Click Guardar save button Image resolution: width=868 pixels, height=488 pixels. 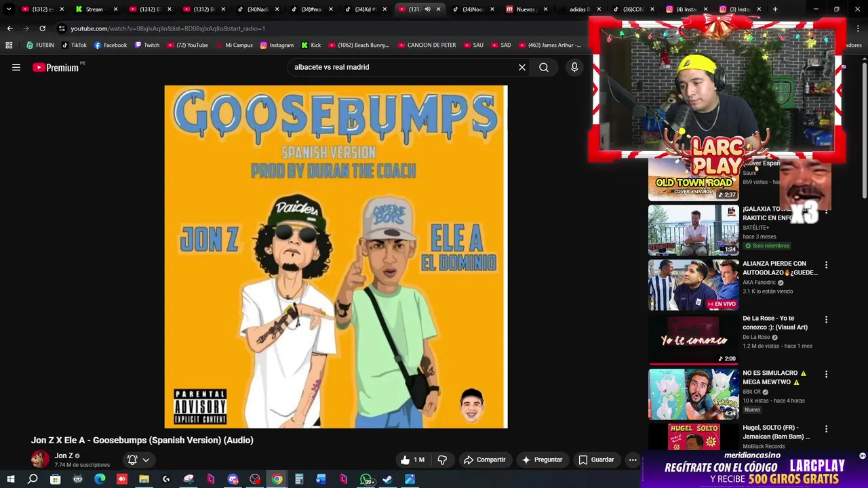596,460
